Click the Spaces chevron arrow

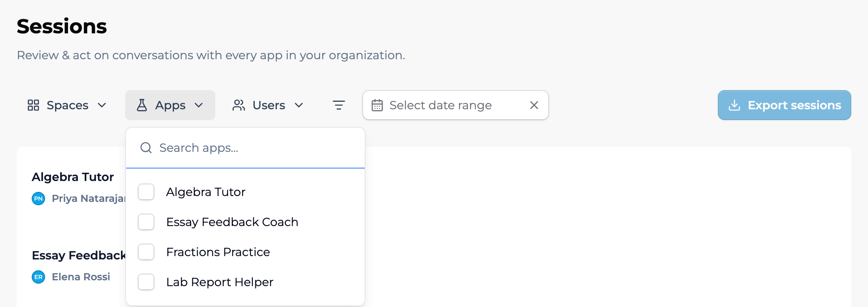click(102, 105)
